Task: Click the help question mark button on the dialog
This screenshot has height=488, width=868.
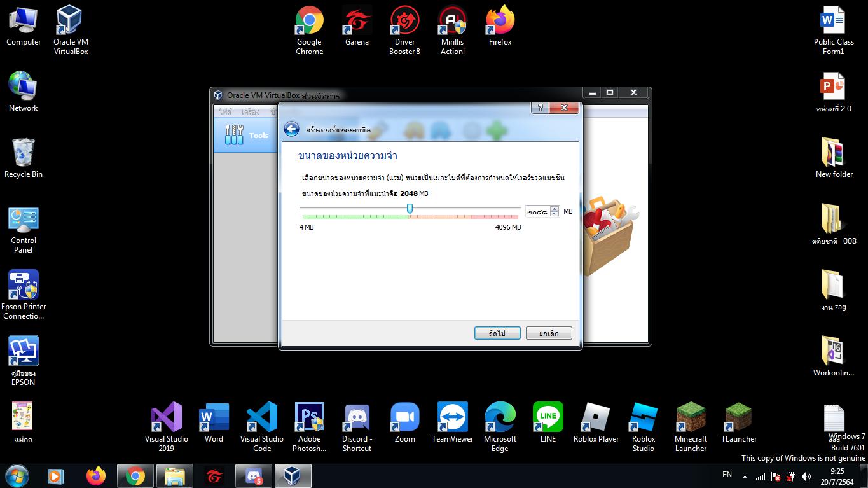Action: 540,108
